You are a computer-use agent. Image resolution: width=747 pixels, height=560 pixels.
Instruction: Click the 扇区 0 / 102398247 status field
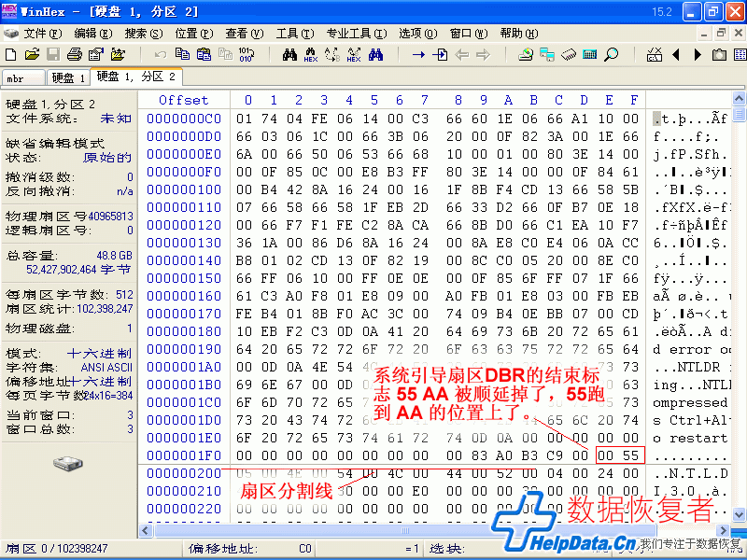click(x=92, y=549)
